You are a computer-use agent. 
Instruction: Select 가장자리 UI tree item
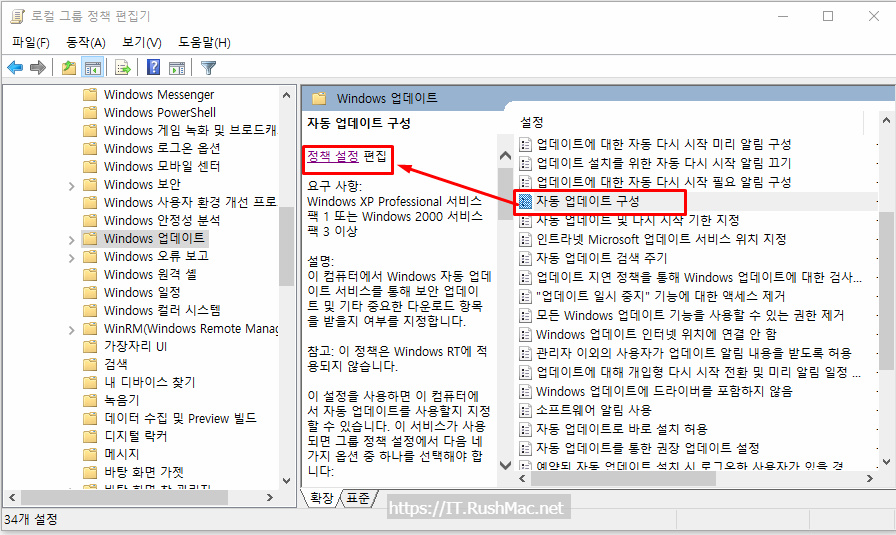click(x=135, y=346)
